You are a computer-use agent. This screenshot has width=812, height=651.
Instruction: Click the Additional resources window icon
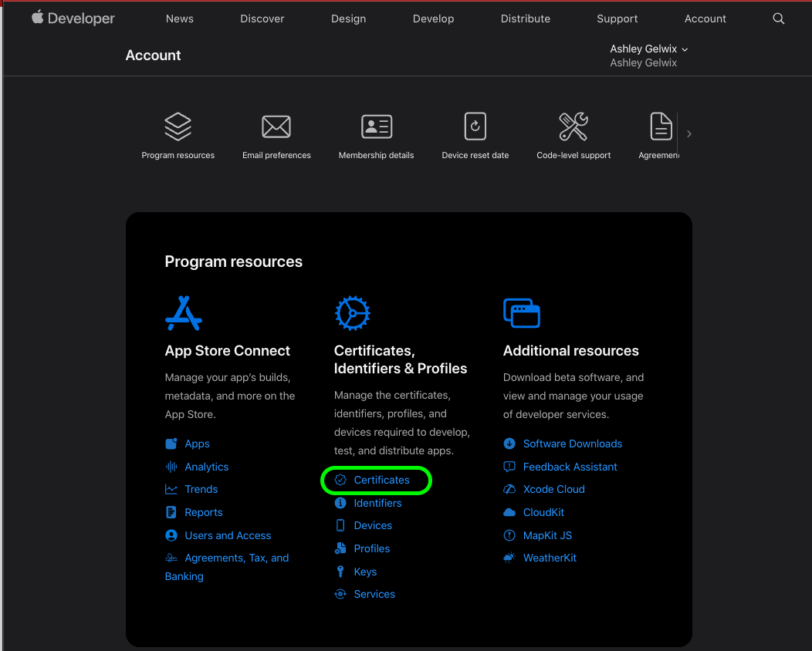tap(522, 313)
